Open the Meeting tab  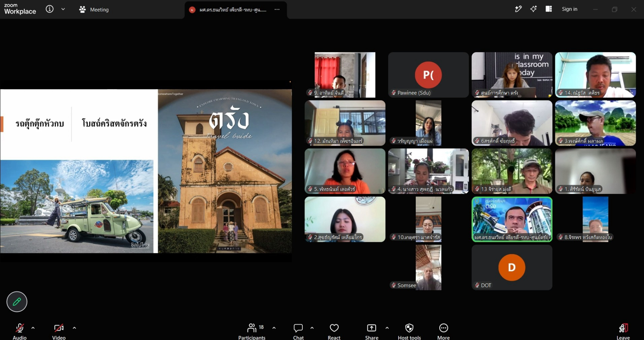[x=94, y=10]
